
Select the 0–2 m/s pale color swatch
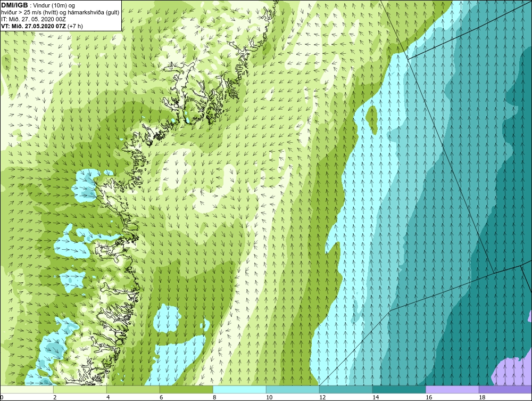click(27, 389)
